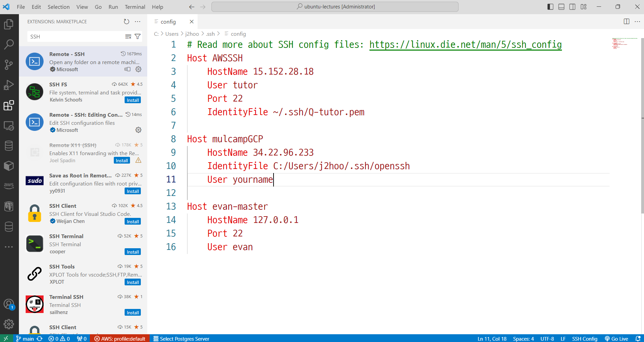The image size is (644, 342).
Task: Refresh the extensions marketplace list
Action: (x=126, y=22)
